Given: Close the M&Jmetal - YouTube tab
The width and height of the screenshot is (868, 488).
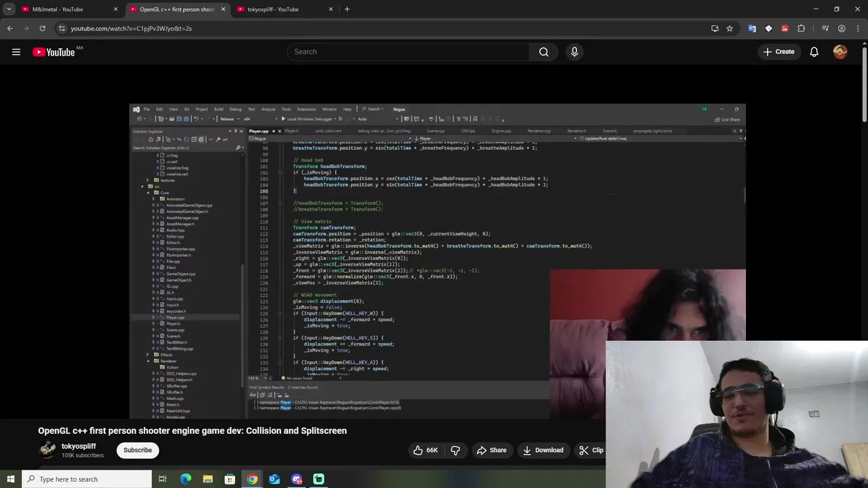Looking at the screenshot, I should tap(115, 9).
